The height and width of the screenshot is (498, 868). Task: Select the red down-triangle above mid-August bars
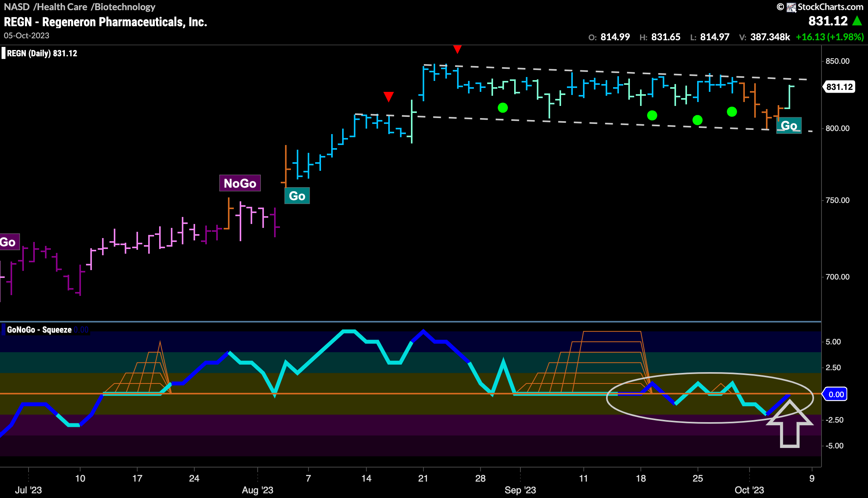coord(388,97)
